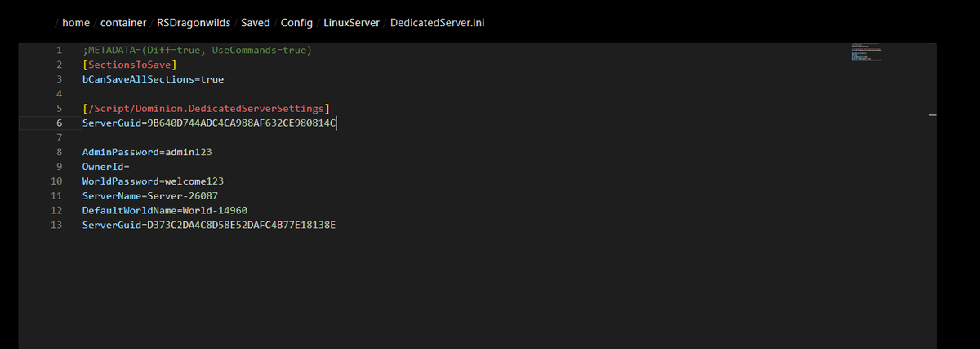Image resolution: width=980 pixels, height=349 pixels.
Task: Select line number 13 in gutter
Action: tap(56, 225)
